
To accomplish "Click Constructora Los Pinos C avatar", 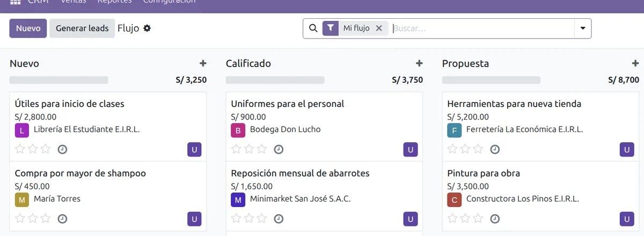I will coord(455,200).
